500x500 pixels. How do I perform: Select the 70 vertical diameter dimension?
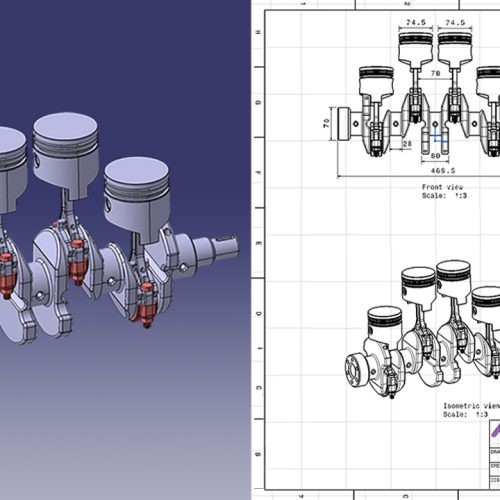[326, 123]
